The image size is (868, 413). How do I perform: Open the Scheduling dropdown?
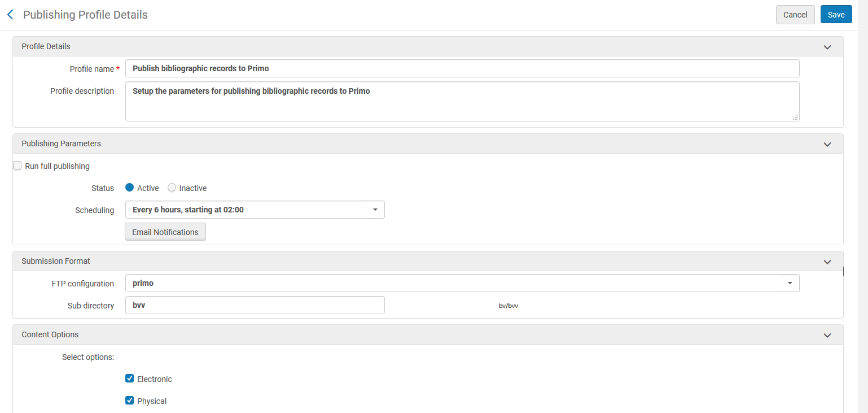(x=255, y=210)
